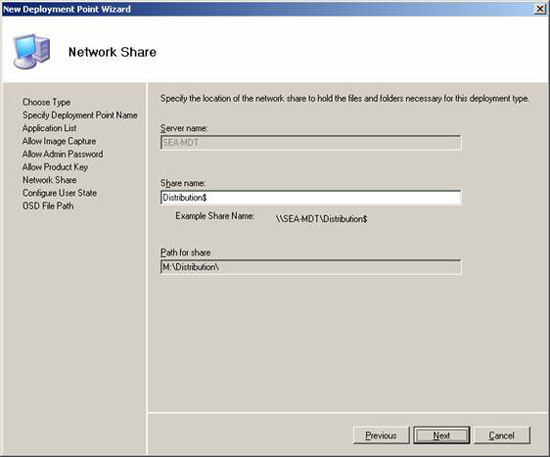Select the Allow Product Key step

click(55, 167)
